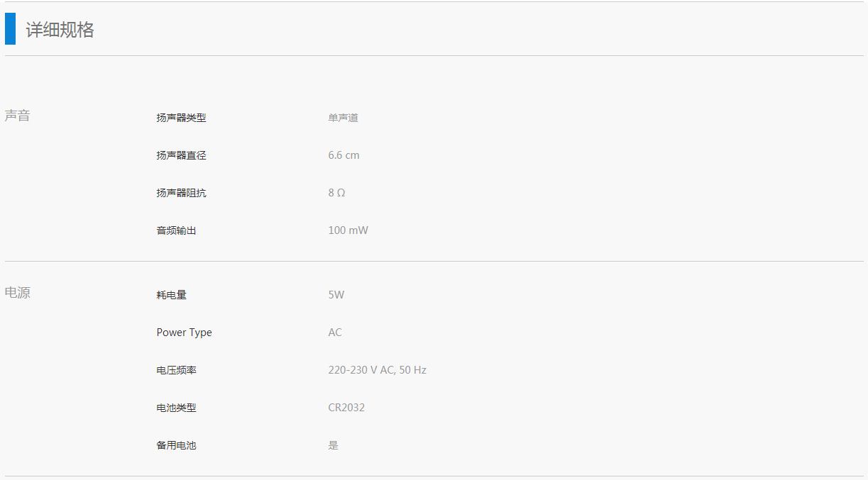Screen dimensions: 868x480
Task: Click the Power Type label
Action: pos(185,333)
